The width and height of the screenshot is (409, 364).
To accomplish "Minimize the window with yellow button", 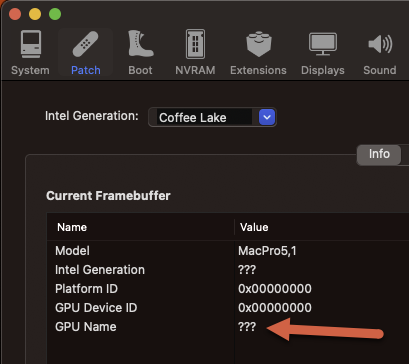I will pyautogui.click(x=35, y=14).
